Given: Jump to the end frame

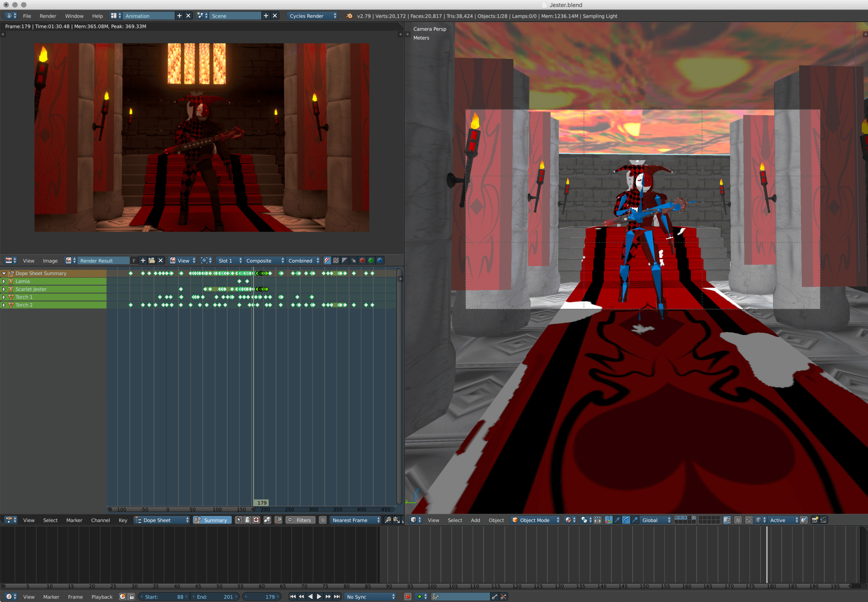Looking at the screenshot, I should (x=337, y=597).
